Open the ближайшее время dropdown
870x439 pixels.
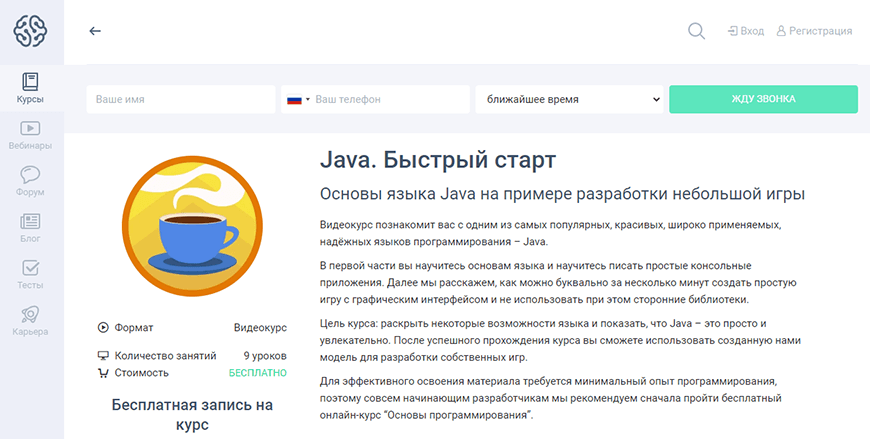pyautogui.click(x=568, y=100)
